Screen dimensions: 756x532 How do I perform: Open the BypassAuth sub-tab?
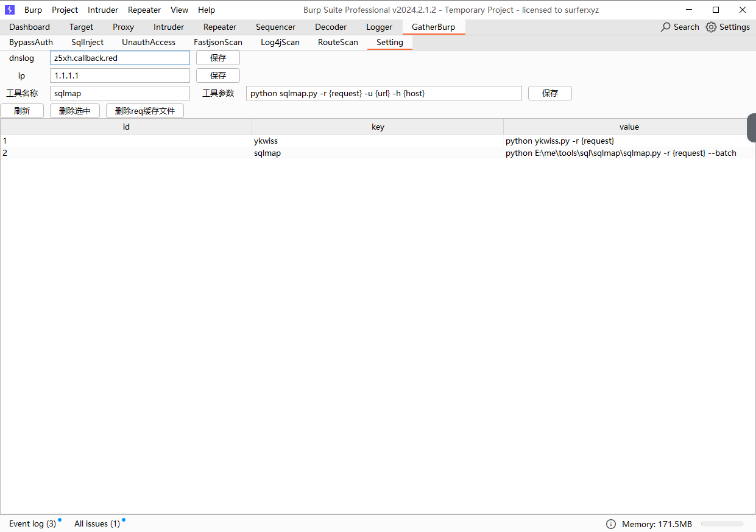(31, 42)
